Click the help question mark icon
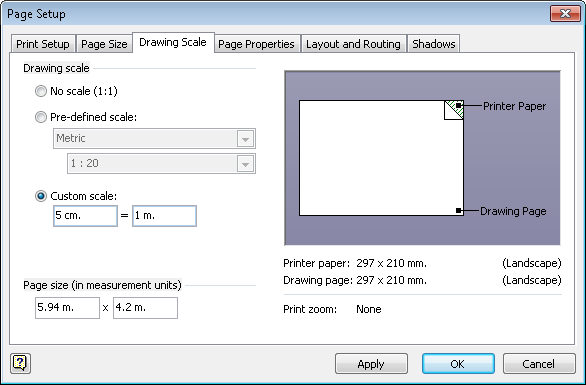 pyautogui.click(x=21, y=363)
